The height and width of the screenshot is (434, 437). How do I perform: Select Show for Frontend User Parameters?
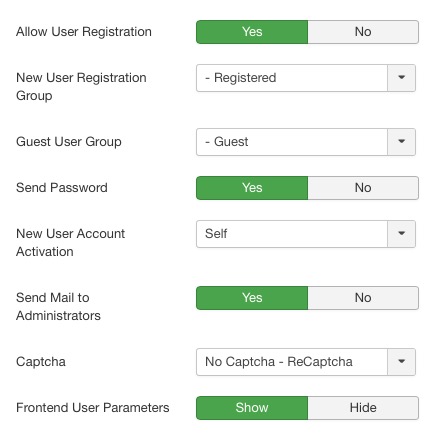click(252, 408)
